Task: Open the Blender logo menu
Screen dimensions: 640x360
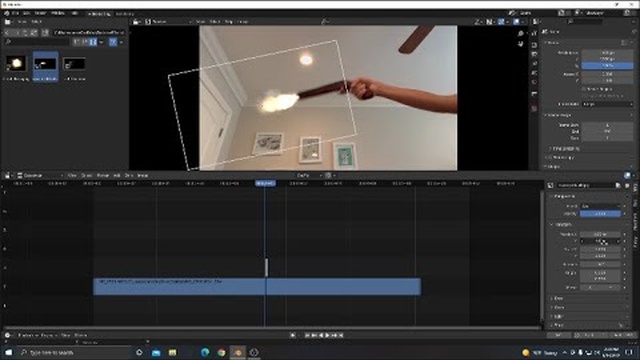Action: click(7, 13)
